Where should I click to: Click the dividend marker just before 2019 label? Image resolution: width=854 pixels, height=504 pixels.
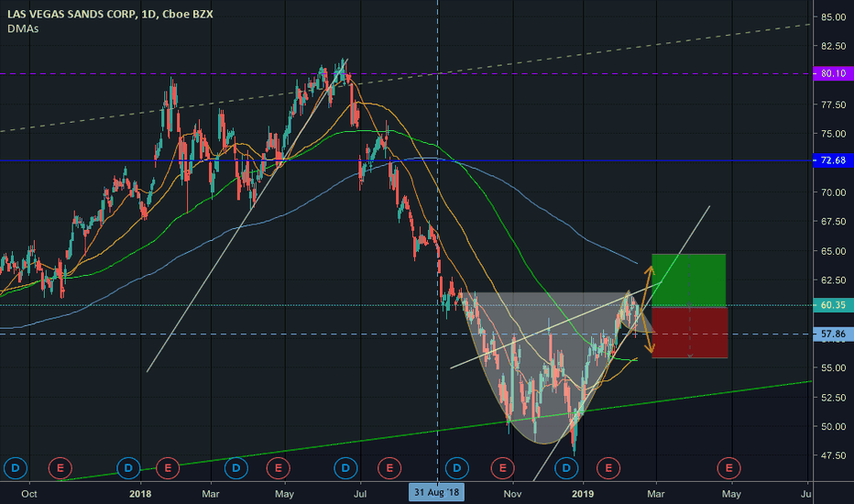[x=566, y=467]
